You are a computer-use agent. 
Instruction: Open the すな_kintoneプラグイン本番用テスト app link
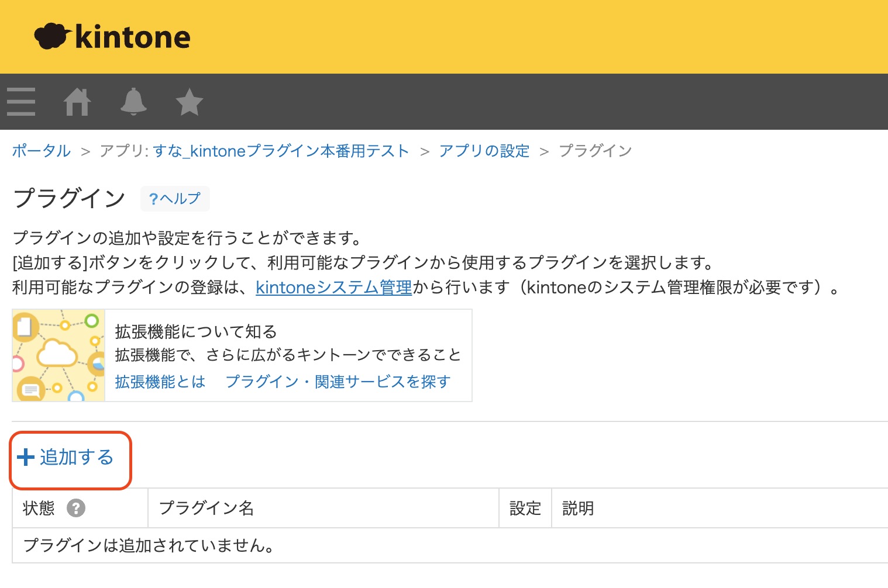click(281, 151)
